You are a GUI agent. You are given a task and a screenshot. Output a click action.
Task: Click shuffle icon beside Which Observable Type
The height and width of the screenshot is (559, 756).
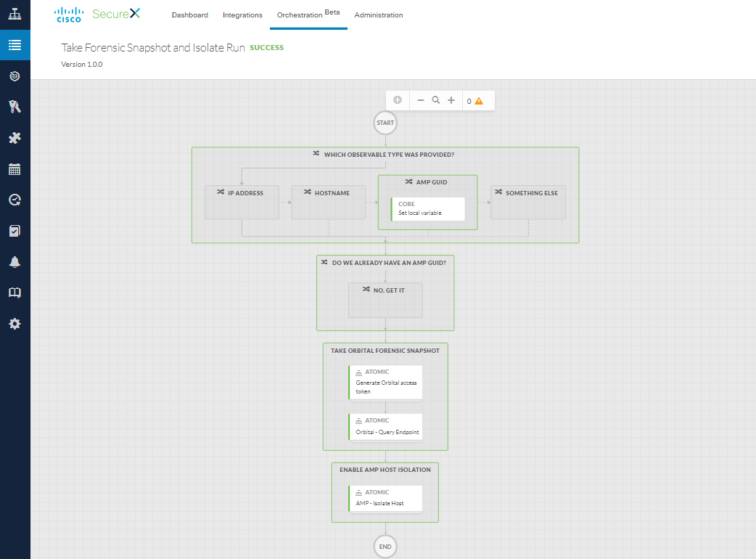click(316, 153)
